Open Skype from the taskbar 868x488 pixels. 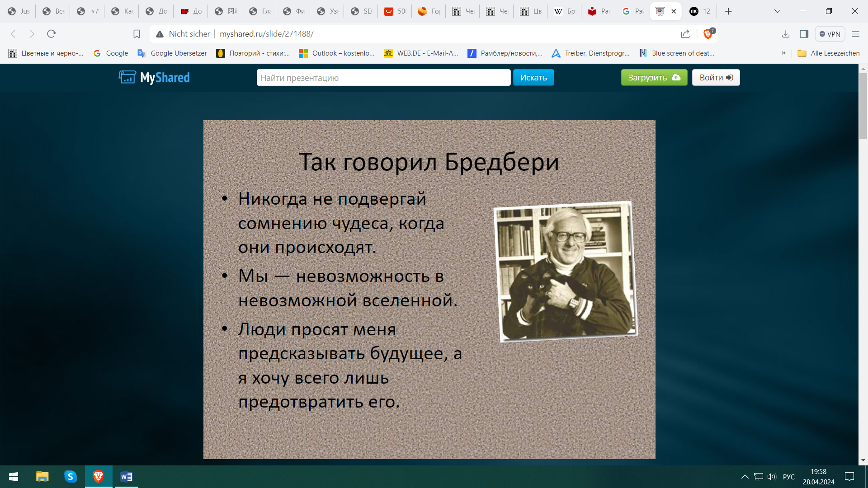[70, 477]
